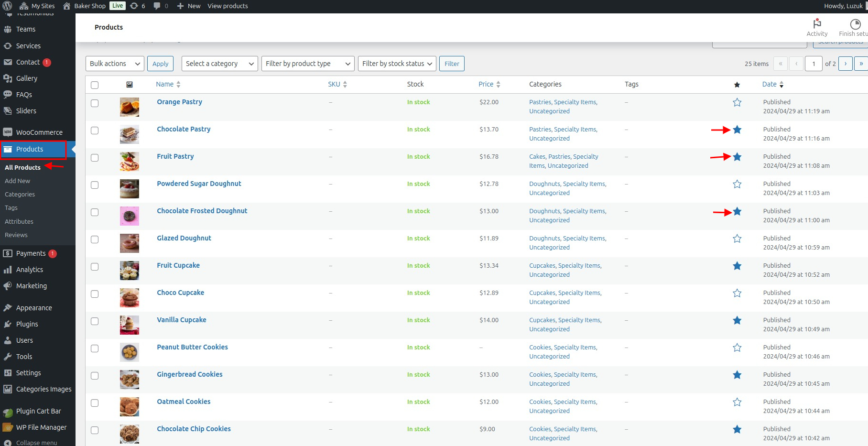Sort products by Price column
Viewport: 868px width, 446px height.
click(489, 84)
